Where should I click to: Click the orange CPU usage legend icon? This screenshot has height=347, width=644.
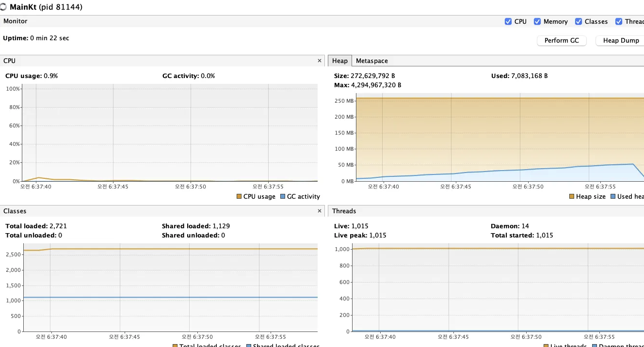coord(239,196)
